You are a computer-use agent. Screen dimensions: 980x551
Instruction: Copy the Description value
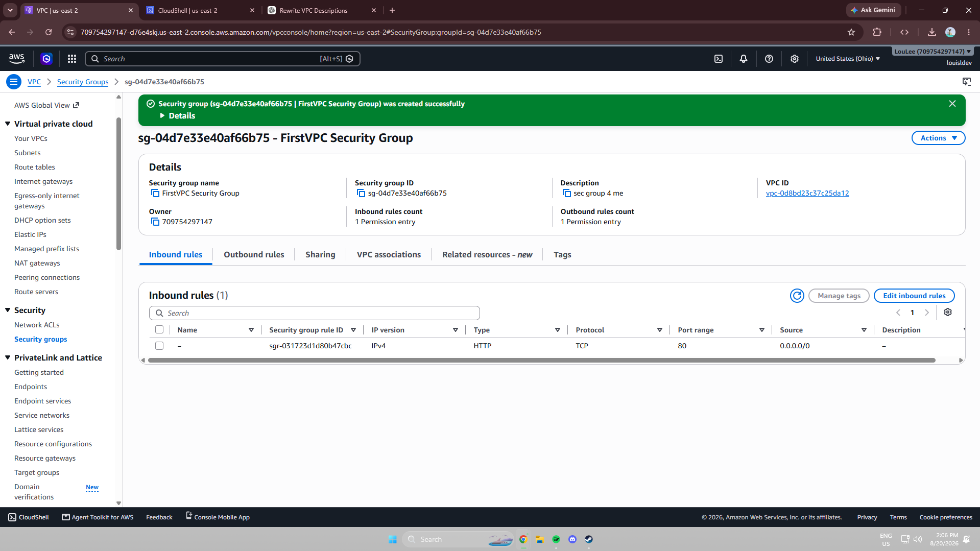coord(567,193)
